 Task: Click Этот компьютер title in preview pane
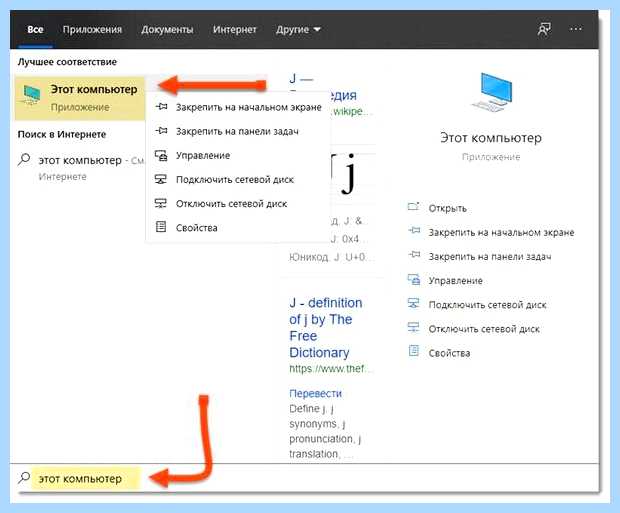(491, 138)
